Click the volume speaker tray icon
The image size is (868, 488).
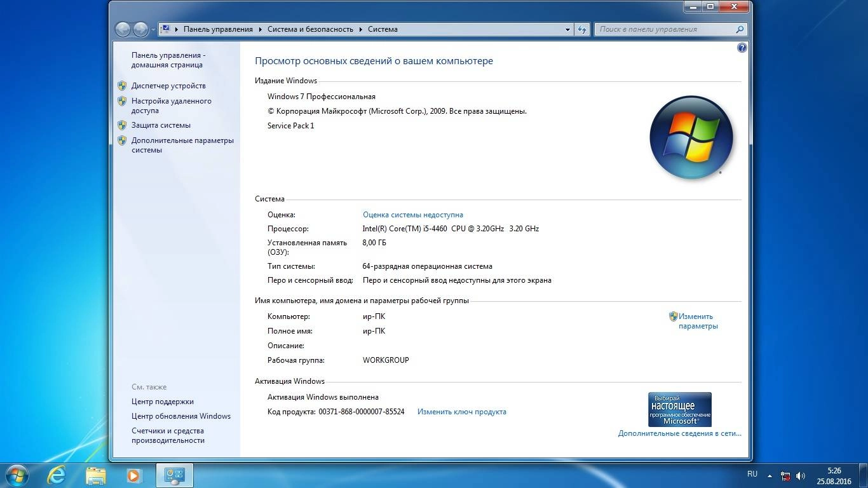(801, 475)
